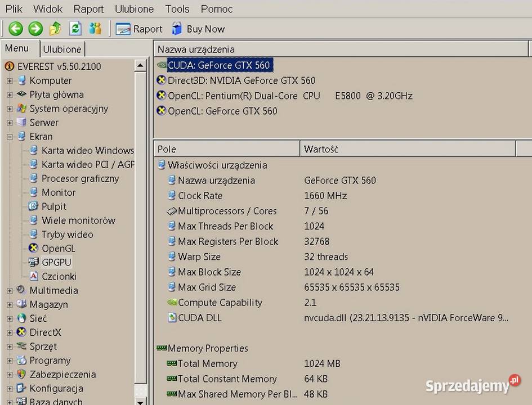
Task: Open the Plik menu
Action: [x=14, y=9]
